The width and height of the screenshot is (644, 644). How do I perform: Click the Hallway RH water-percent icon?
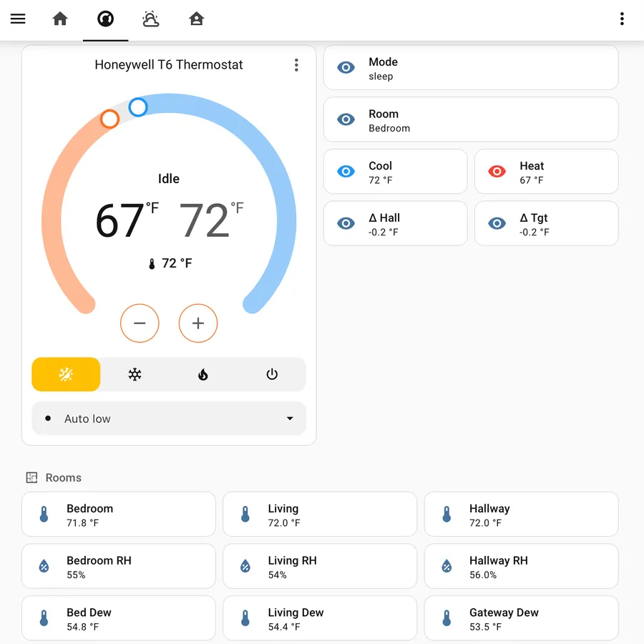click(x=447, y=567)
